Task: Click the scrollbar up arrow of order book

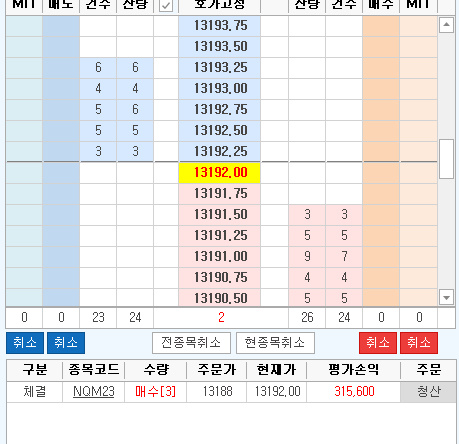Action: coord(446,25)
